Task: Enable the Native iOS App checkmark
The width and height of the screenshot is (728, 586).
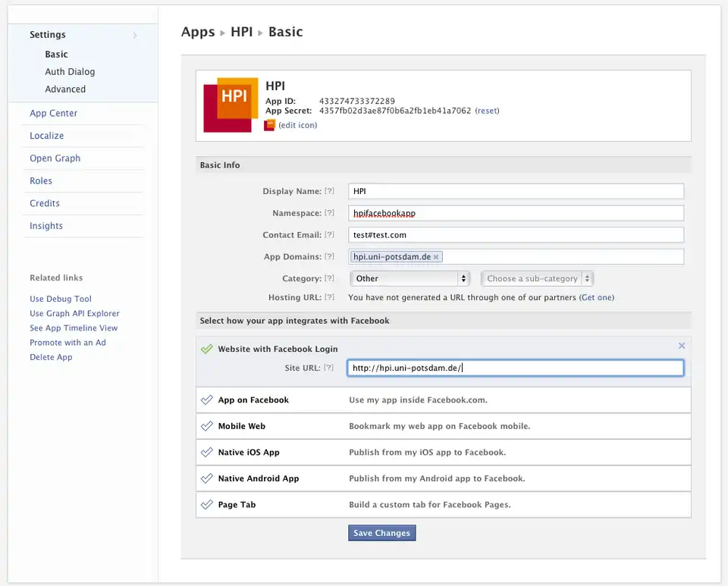Action: 206,452
